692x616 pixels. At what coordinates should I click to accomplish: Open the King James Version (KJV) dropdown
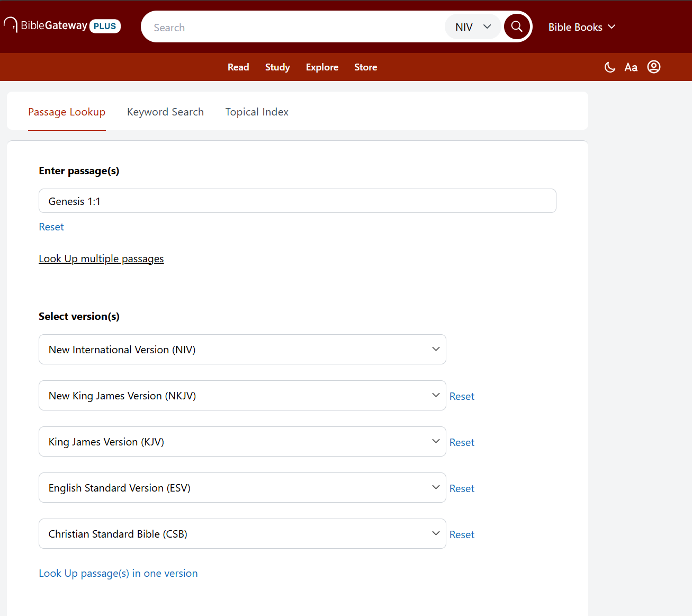(x=242, y=442)
